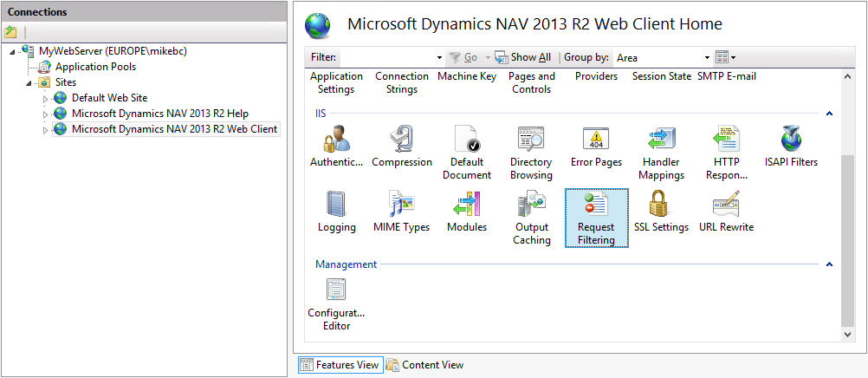This screenshot has height=378, width=868.
Task: Open the Authentication feature icon
Action: pyautogui.click(x=336, y=140)
